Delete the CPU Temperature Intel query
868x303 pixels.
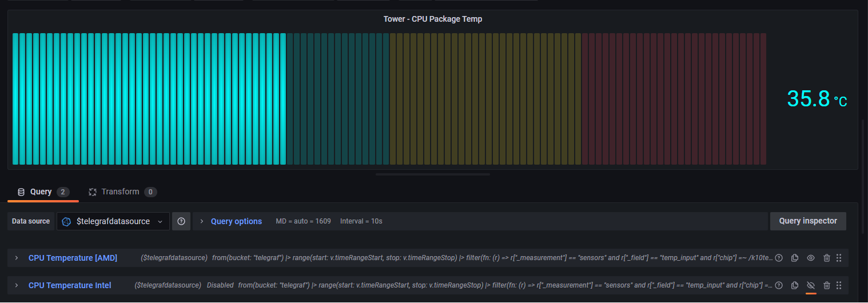coord(826,285)
